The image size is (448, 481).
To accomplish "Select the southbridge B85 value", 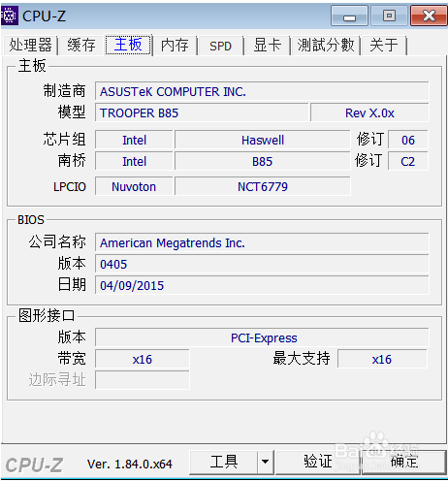I will point(263,161).
